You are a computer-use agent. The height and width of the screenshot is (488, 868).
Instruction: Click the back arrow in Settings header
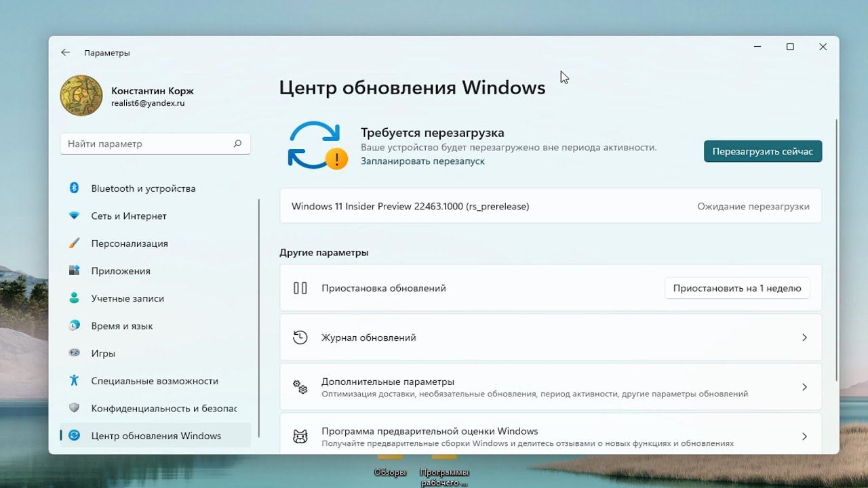click(65, 52)
